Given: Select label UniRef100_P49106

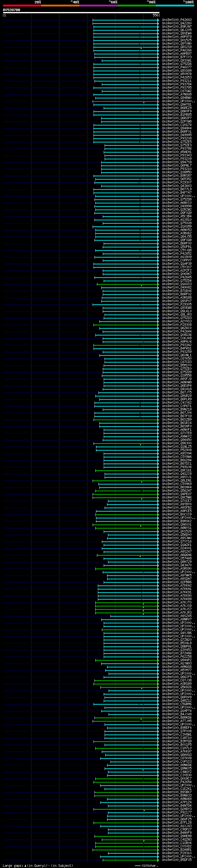Looking at the screenshot, I should [x=177, y=467].
